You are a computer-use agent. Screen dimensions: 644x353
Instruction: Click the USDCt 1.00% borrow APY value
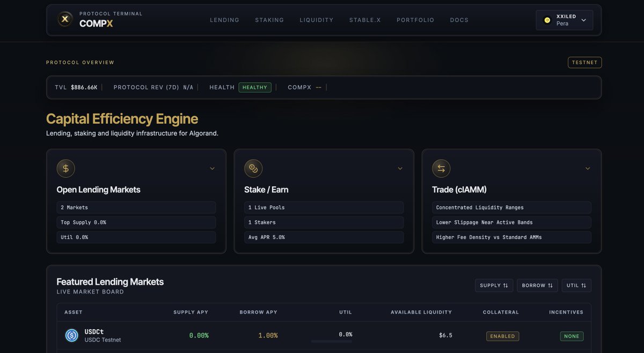tap(268, 335)
